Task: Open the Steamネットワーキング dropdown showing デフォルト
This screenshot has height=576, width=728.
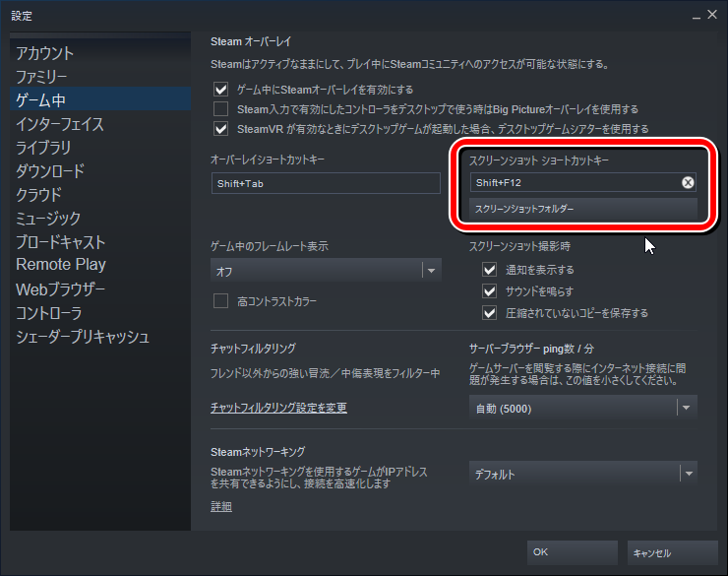Action: tap(583, 474)
